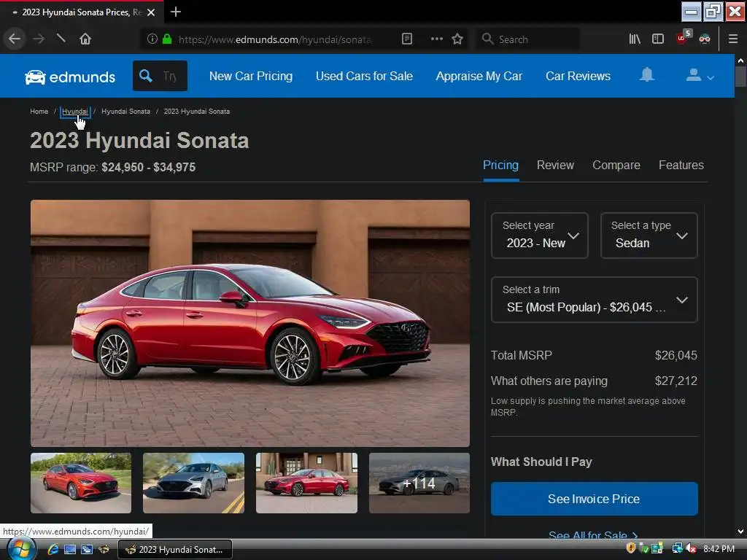
Task: Go to browser home page
Action: click(85, 39)
